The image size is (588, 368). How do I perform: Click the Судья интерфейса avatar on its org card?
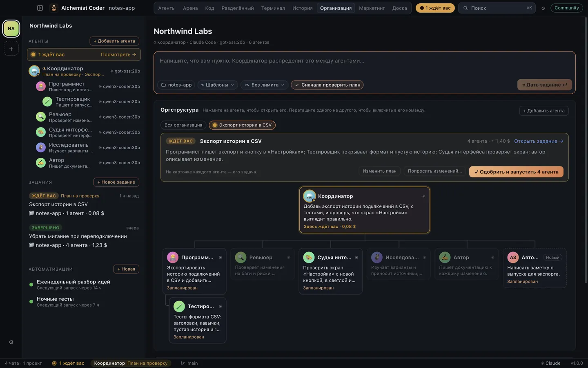pyautogui.click(x=309, y=257)
